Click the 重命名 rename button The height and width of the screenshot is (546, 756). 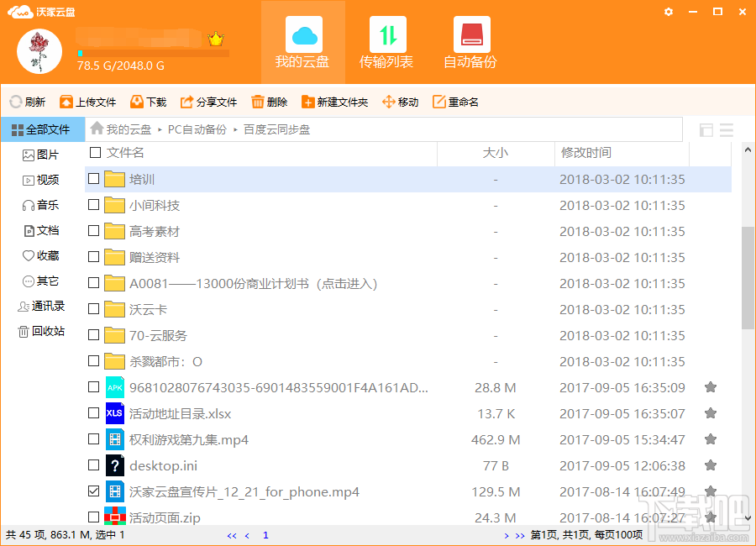(x=455, y=102)
